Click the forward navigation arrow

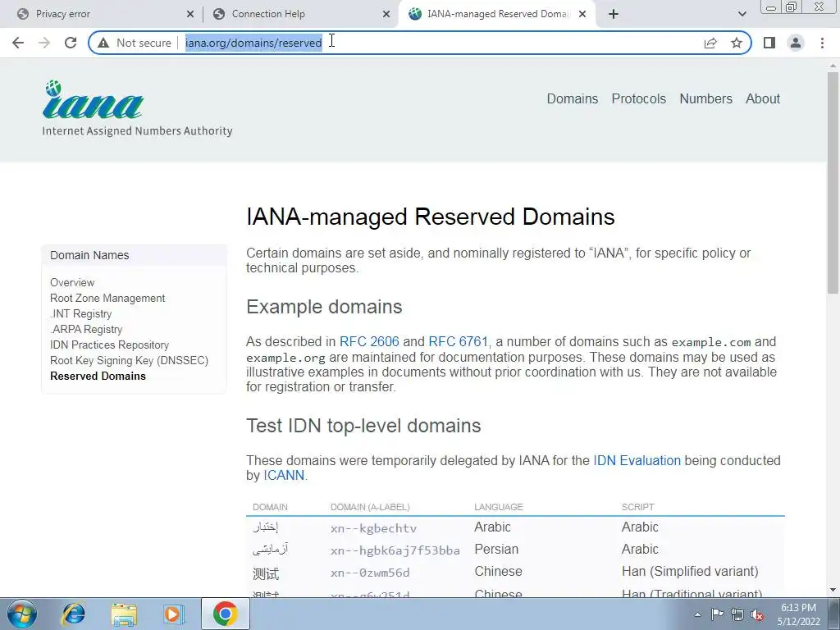click(x=44, y=43)
